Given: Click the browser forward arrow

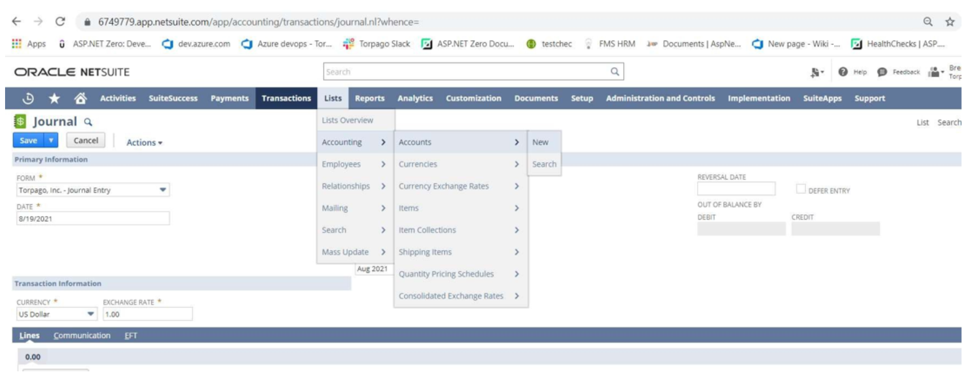Looking at the screenshot, I should click(x=38, y=21).
